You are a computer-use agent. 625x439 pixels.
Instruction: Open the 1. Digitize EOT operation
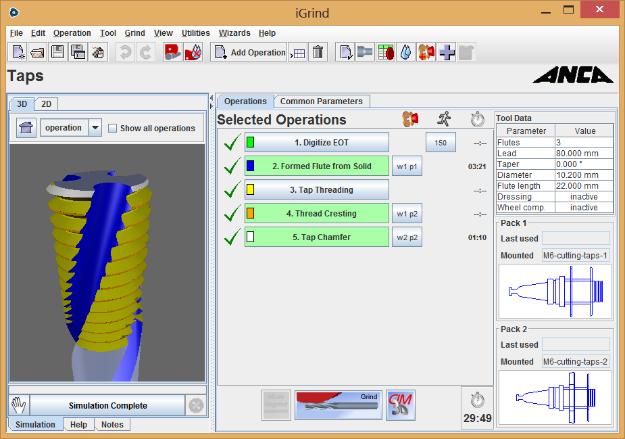pyautogui.click(x=316, y=142)
